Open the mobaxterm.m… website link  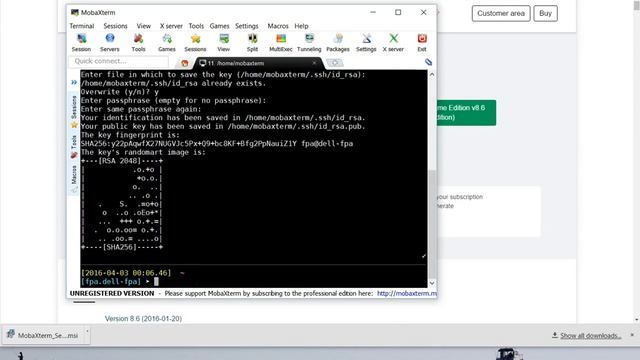407,293
